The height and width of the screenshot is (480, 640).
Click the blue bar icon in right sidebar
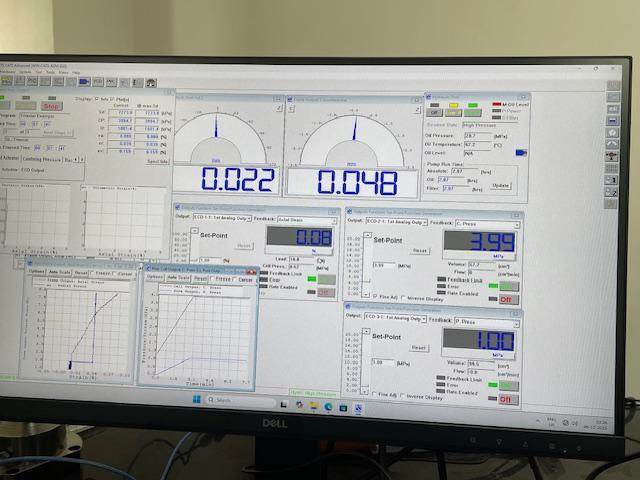tap(612, 121)
